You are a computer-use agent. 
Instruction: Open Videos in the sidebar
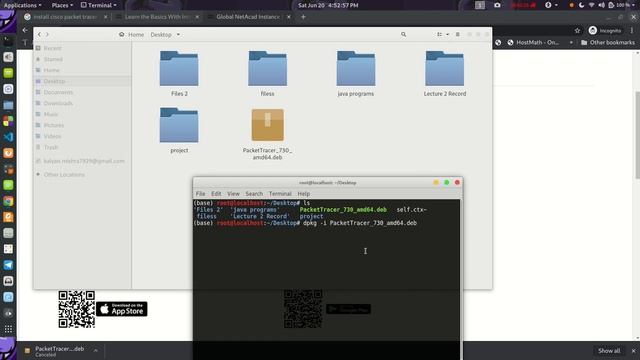pyautogui.click(x=52, y=136)
